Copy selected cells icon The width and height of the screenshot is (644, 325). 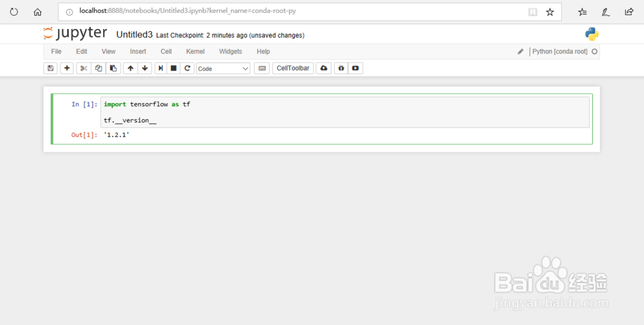[99, 68]
